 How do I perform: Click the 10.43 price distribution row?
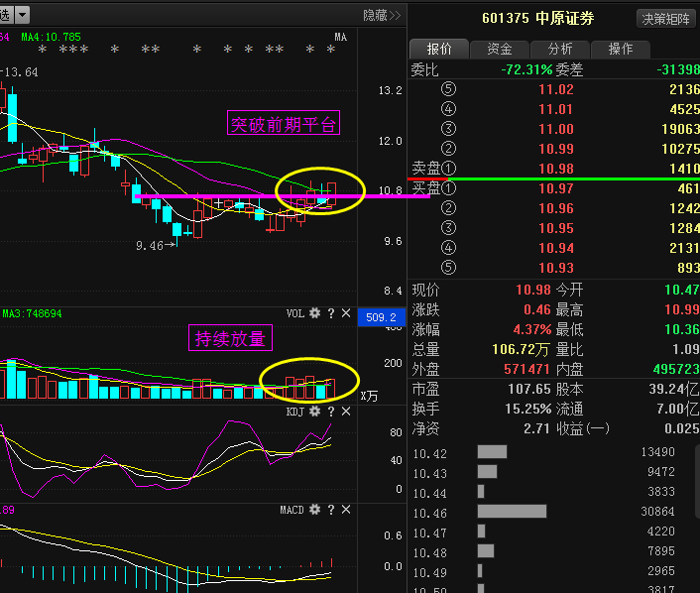point(543,472)
